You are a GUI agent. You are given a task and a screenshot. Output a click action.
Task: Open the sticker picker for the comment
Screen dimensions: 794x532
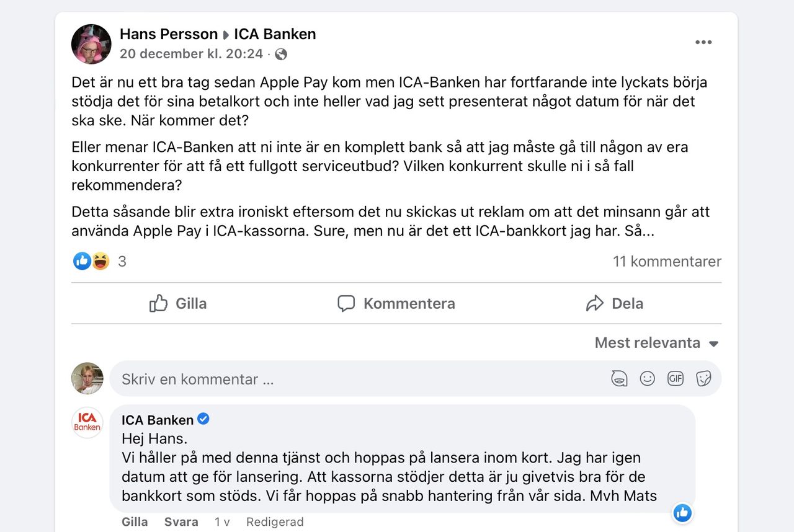[703, 378]
